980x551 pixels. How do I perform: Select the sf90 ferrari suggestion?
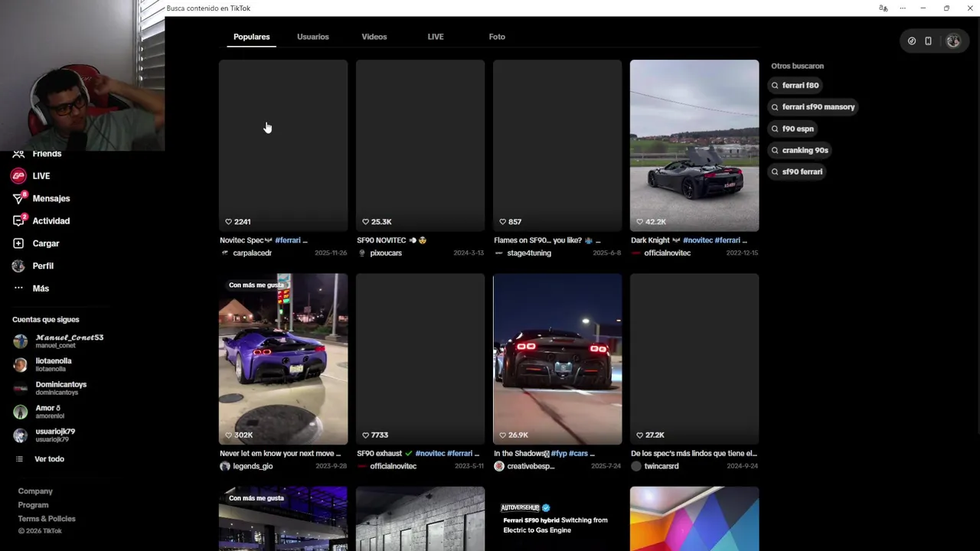(x=796, y=172)
